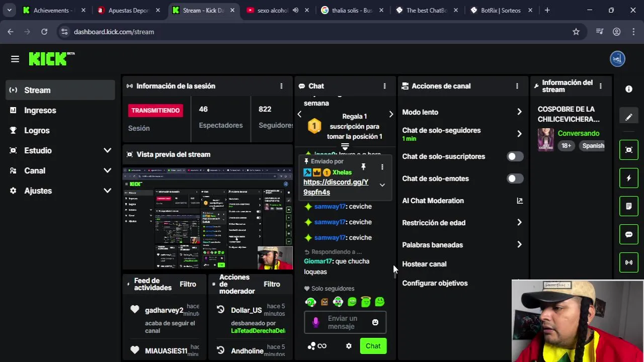Open the emoji picker in message box
Viewport: 644px width, 362px height.
coord(375,322)
